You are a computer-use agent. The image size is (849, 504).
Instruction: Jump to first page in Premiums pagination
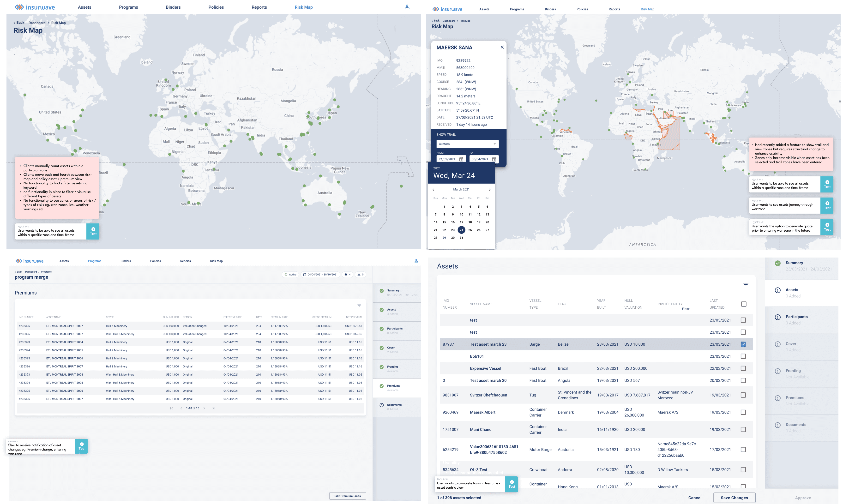tap(171, 408)
